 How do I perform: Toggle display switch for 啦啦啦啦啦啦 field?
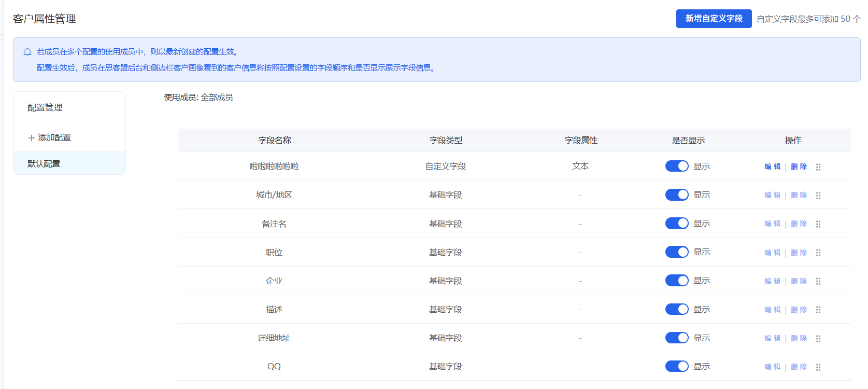[x=677, y=166]
